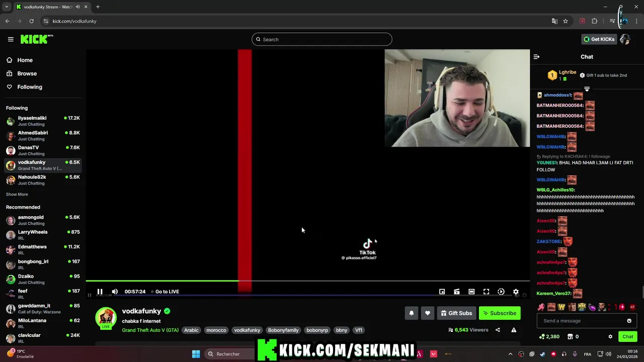Open the shop icon next to 0
Viewport: 644px width, 362px height.
570,337
